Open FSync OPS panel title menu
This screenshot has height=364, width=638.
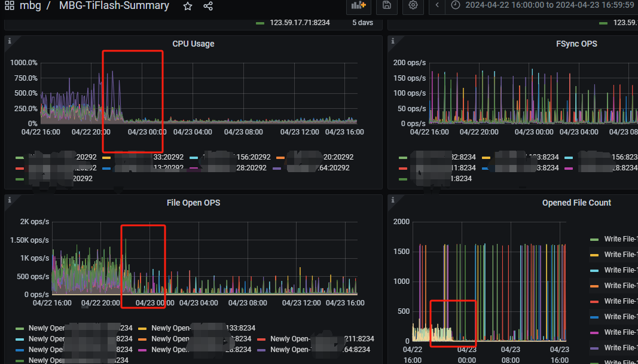tap(576, 44)
